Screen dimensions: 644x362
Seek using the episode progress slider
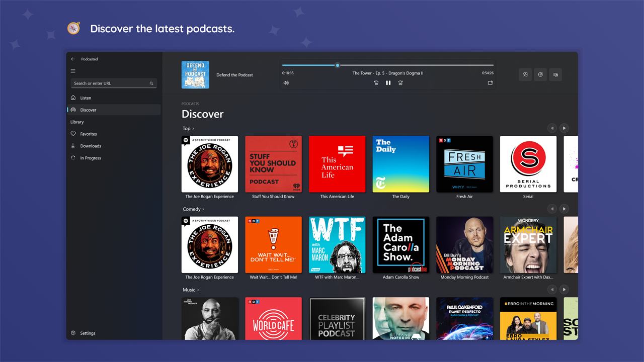coord(387,65)
